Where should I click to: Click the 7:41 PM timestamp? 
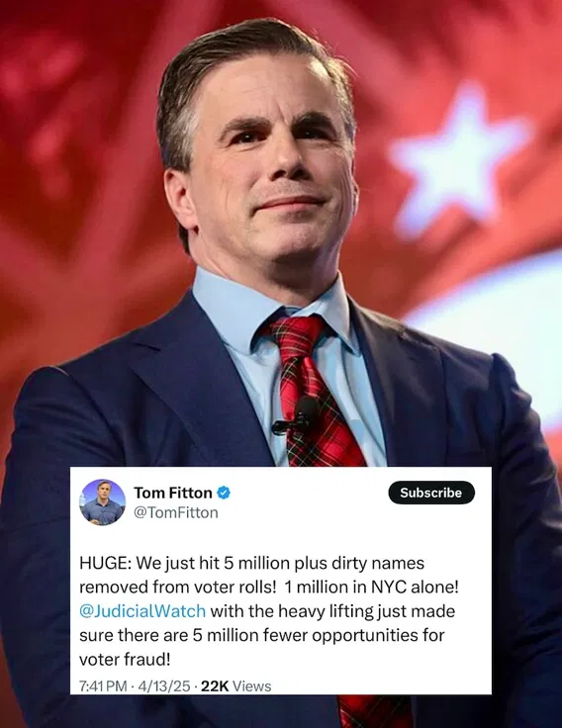point(103,686)
